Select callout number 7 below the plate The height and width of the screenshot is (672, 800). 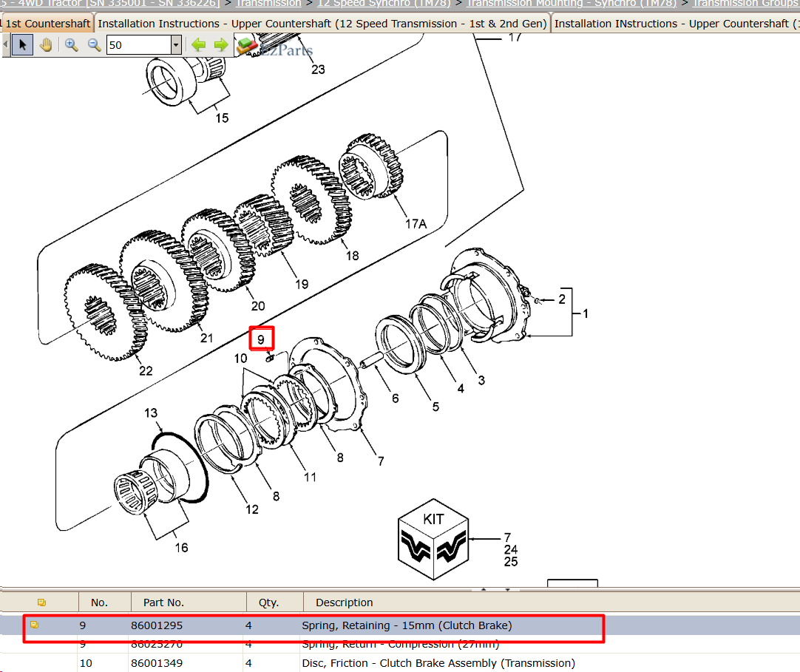click(x=381, y=461)
